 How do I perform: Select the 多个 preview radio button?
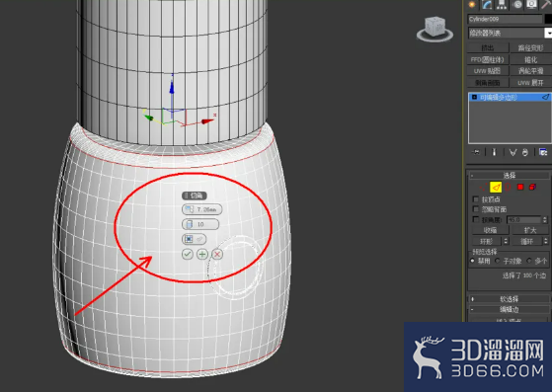(529, 261)
